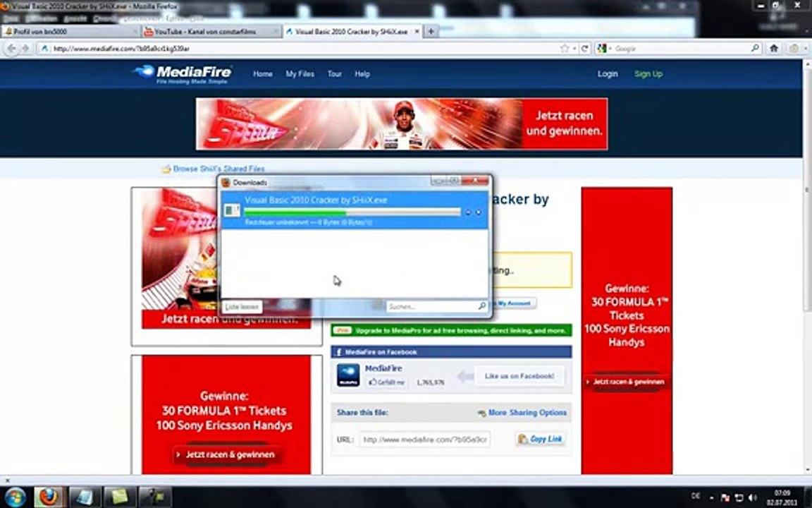Click the MediaFire on Facebook header
This screenshot has height=508, width=812.
(x=452, y=352)
